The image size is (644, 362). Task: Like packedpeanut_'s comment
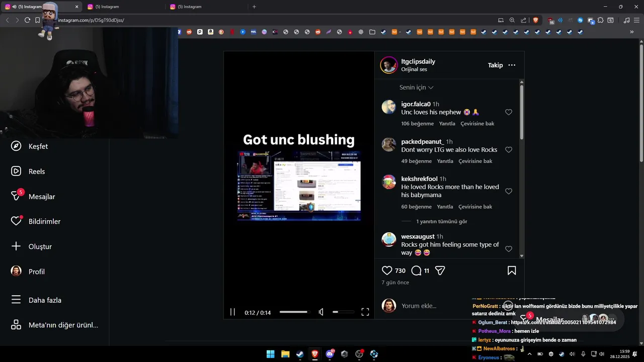[509, 150]
